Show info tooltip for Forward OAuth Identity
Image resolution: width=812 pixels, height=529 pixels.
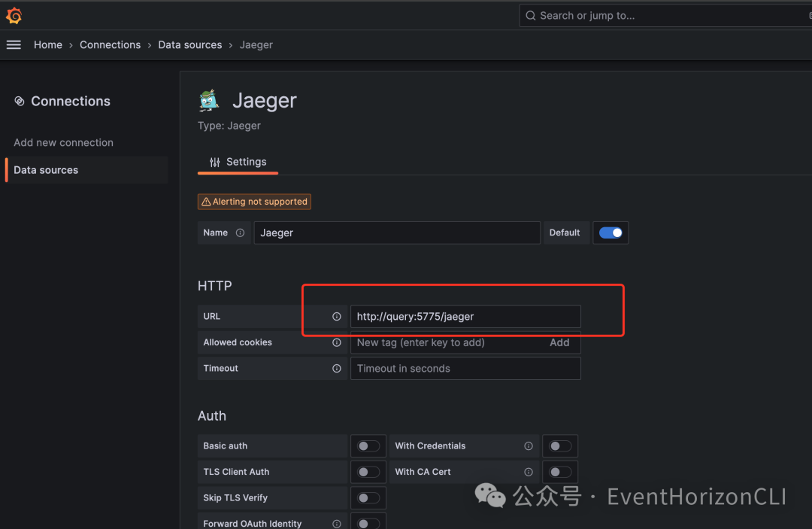[337, 524]
